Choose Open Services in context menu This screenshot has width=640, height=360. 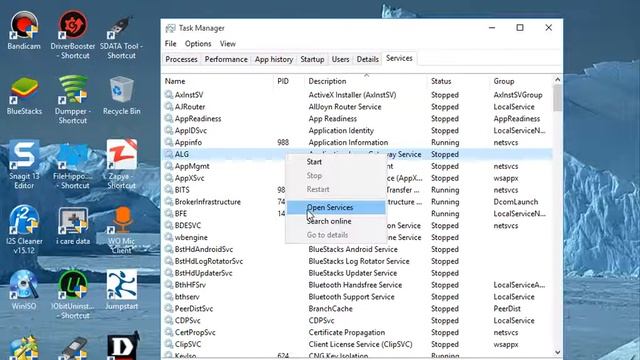pos(336,207)
